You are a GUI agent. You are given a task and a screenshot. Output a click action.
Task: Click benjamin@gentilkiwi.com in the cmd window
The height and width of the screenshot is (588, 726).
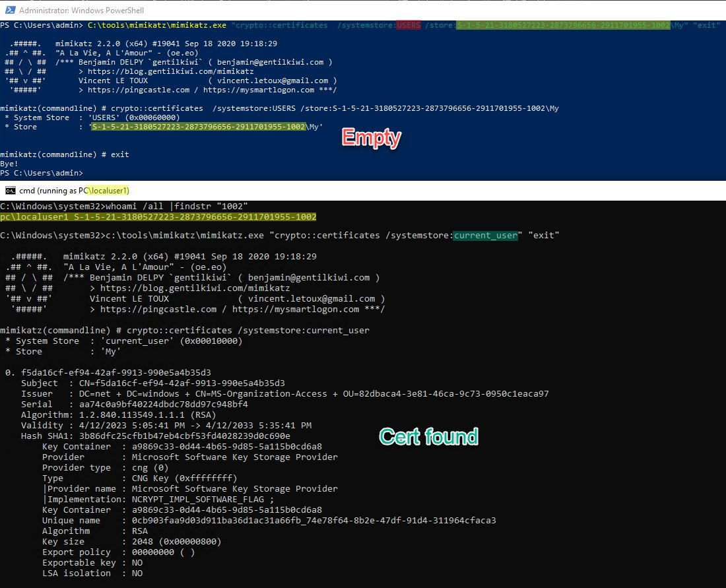pyautogui.click(x=309, y=278)
